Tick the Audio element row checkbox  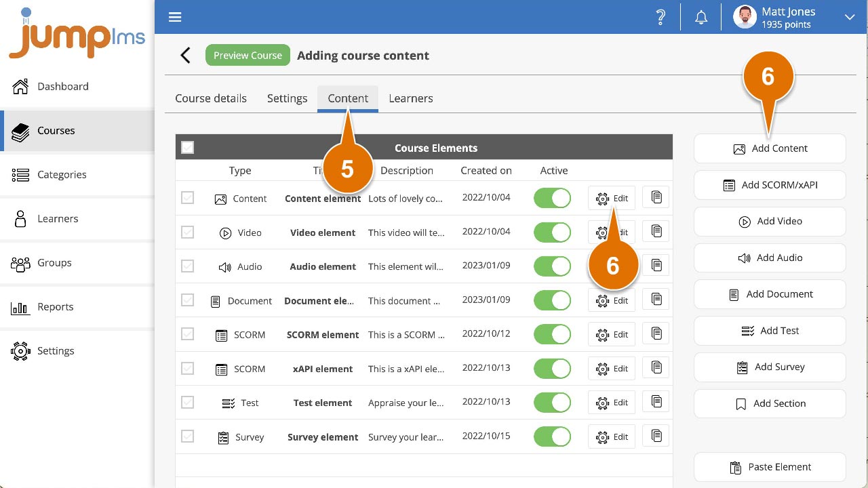click(x=188, y=266)
